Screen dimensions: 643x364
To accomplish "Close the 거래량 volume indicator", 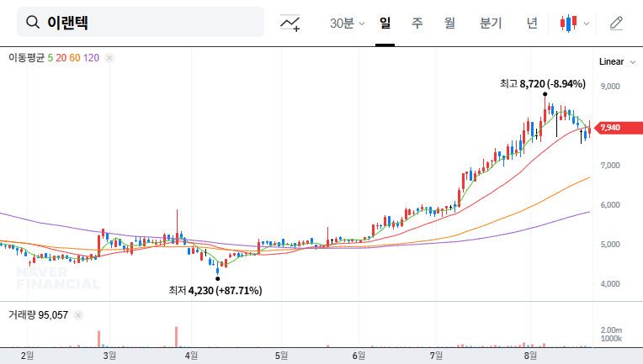I will tap(78, 315).
